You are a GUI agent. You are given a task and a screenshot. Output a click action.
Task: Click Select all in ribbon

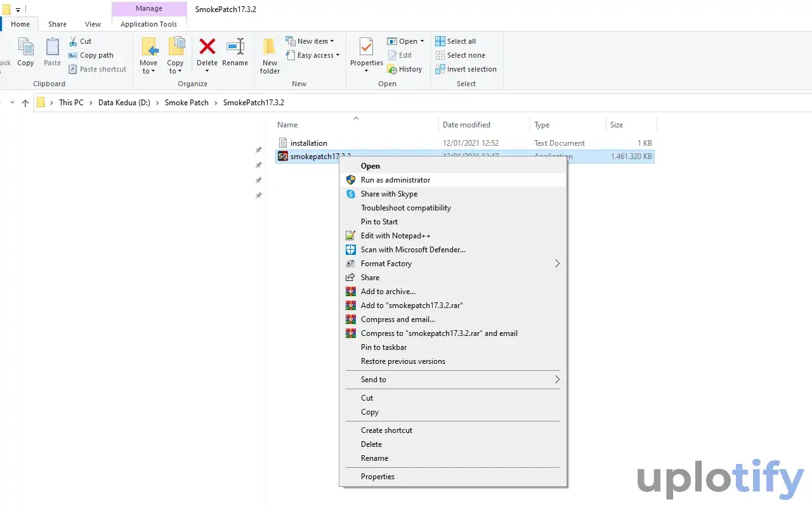(455, 41)
